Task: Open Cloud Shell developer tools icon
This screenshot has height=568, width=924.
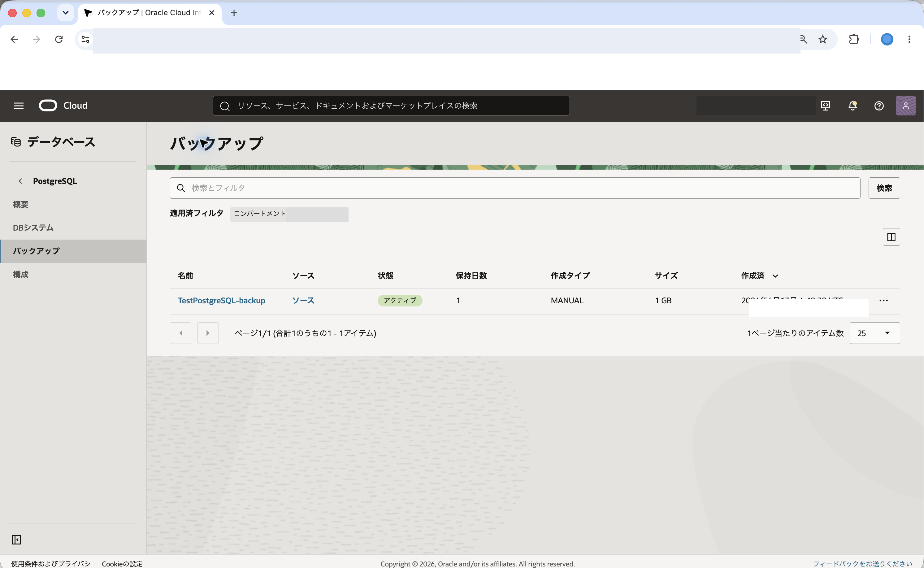Action: coord(826,106)
